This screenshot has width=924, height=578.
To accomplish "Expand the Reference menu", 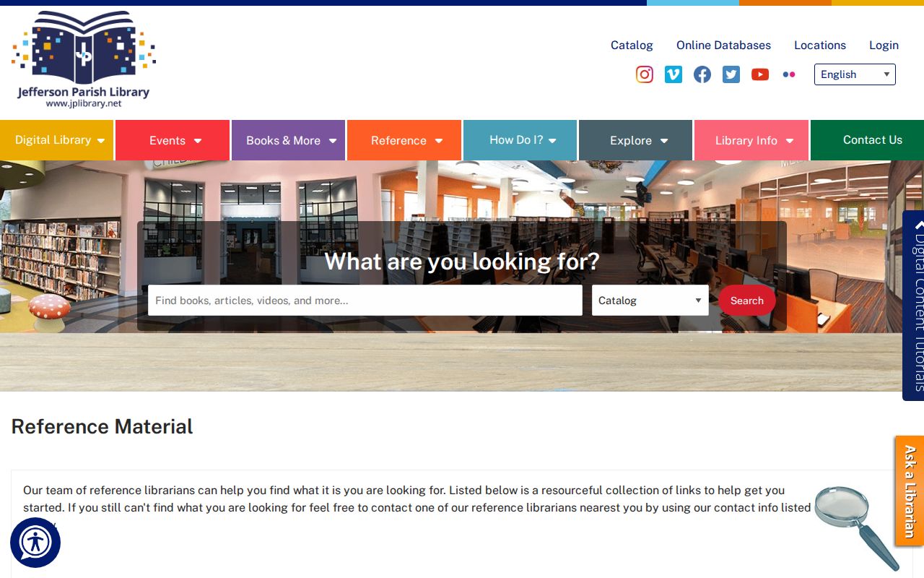I will [404, 140].
